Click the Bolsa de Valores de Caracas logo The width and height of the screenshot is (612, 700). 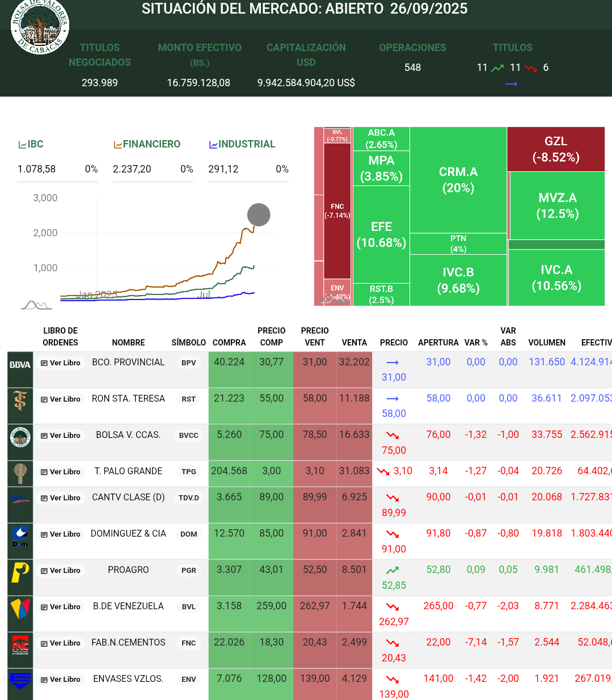(40, 26)
